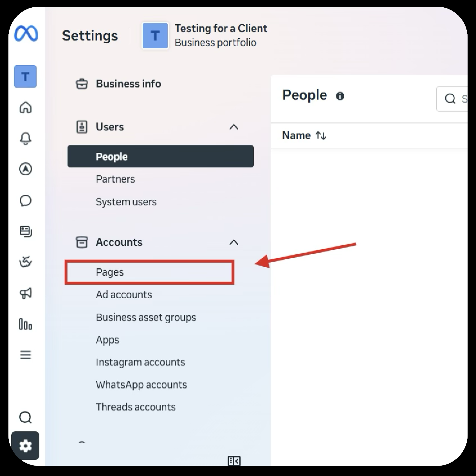The image size is (476, 476).
Task: Open Ads megaphone icon
Action: pyautogui.click(x=26, y=293)
